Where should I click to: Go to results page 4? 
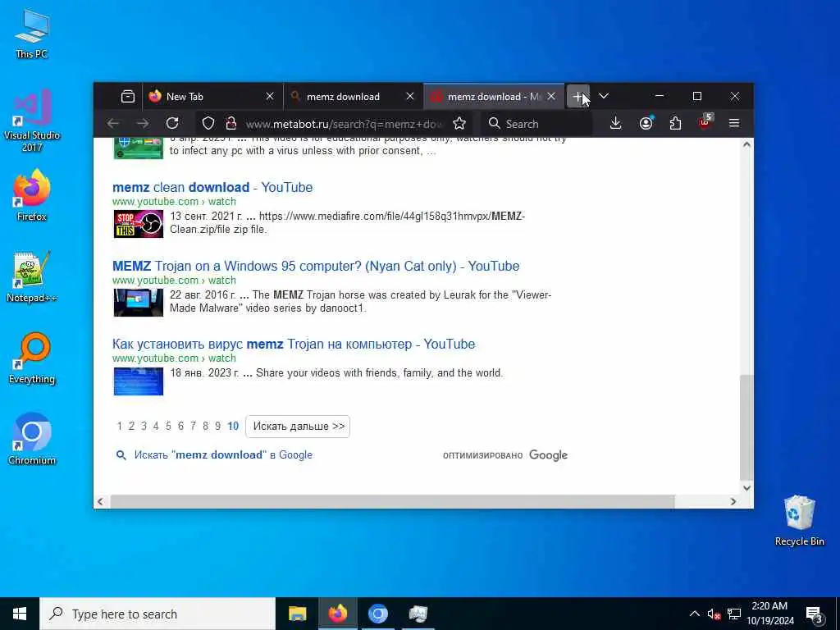point(156,426)
